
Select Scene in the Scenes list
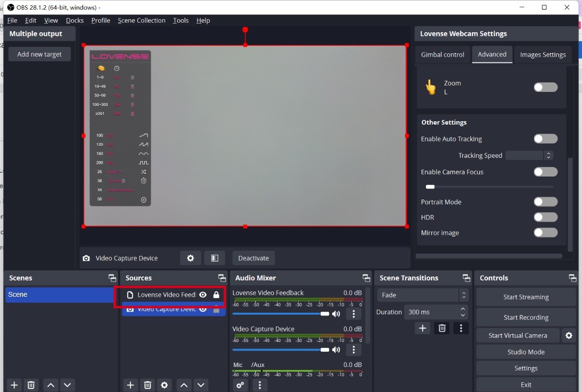(60, 294)
